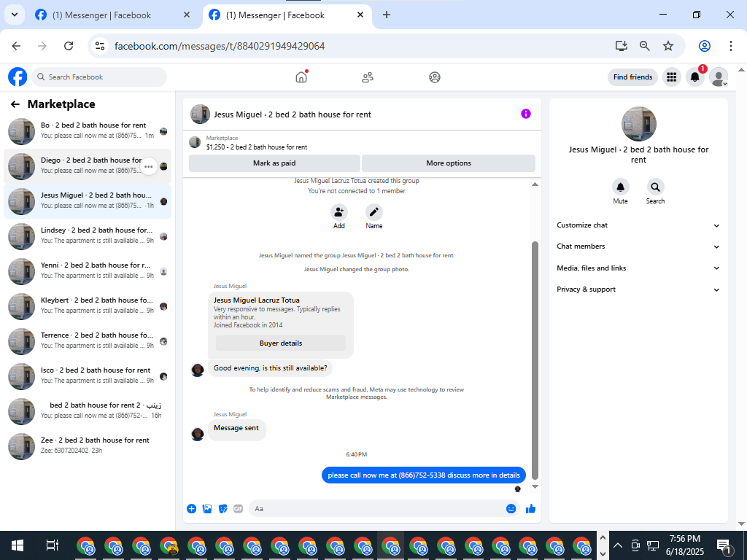Edit group name with the Name pencil
Screen dimensions: 747x560
point(374,212)
